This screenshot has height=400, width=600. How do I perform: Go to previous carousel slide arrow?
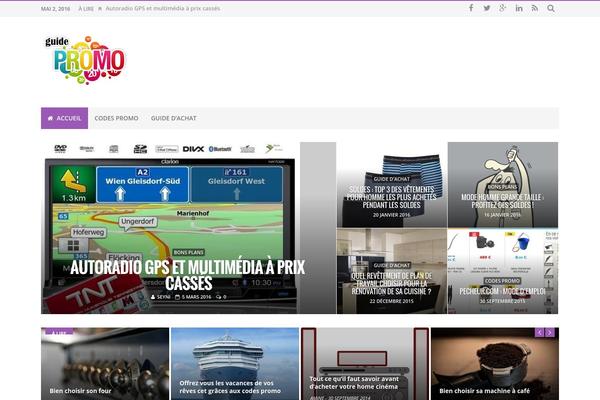[x=540, y=332]
